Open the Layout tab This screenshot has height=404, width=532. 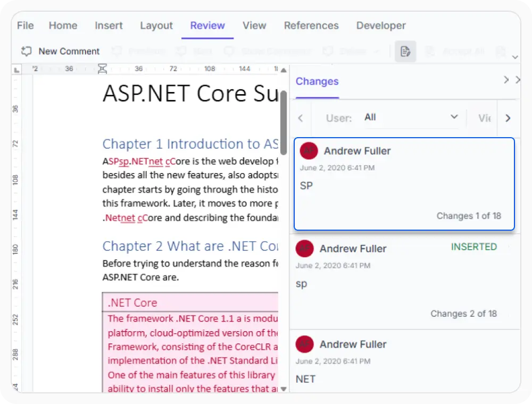[156, 26]
